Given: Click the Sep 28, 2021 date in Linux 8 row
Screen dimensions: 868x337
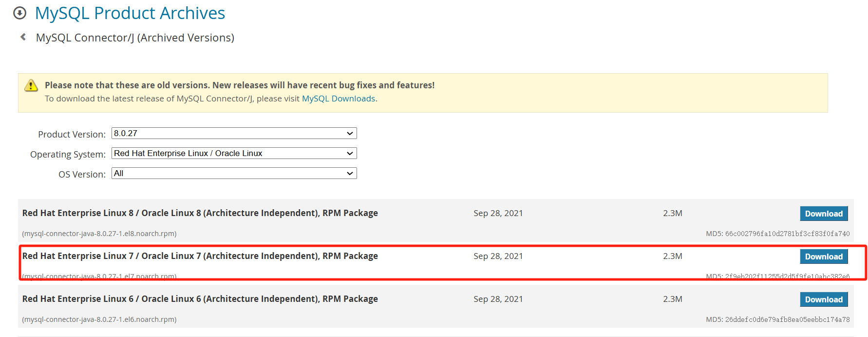Looking at the screenshot, I should point(498,213).
